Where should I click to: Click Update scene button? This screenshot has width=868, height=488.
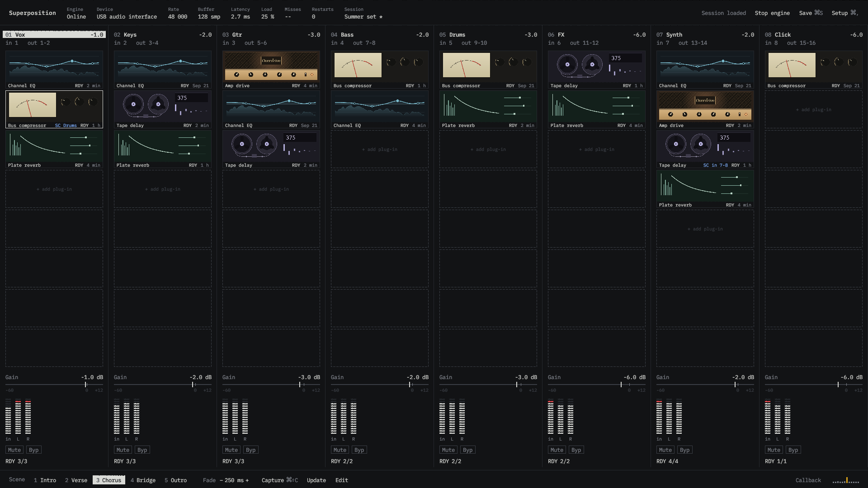316,480
